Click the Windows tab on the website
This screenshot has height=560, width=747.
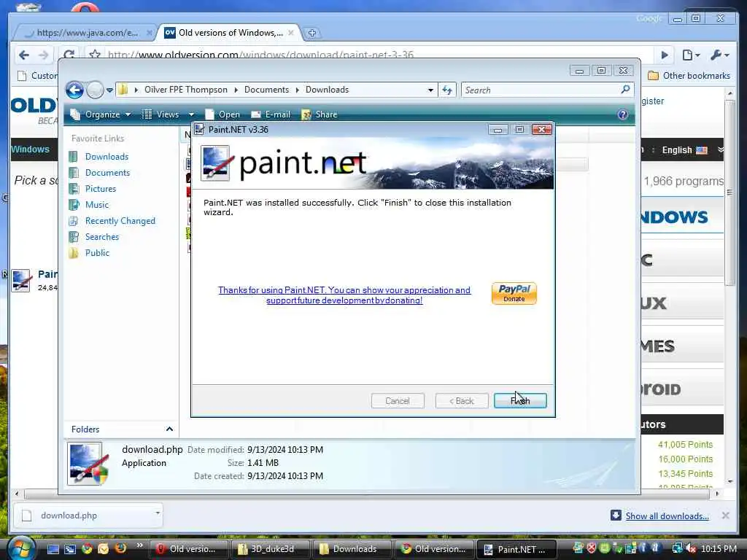tap(31, 149)
